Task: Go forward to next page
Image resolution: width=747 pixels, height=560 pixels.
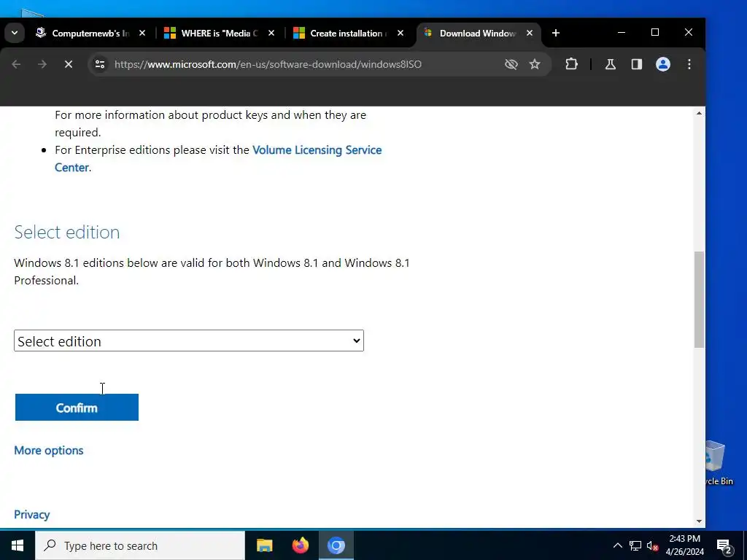Action: tap(42, 64)
